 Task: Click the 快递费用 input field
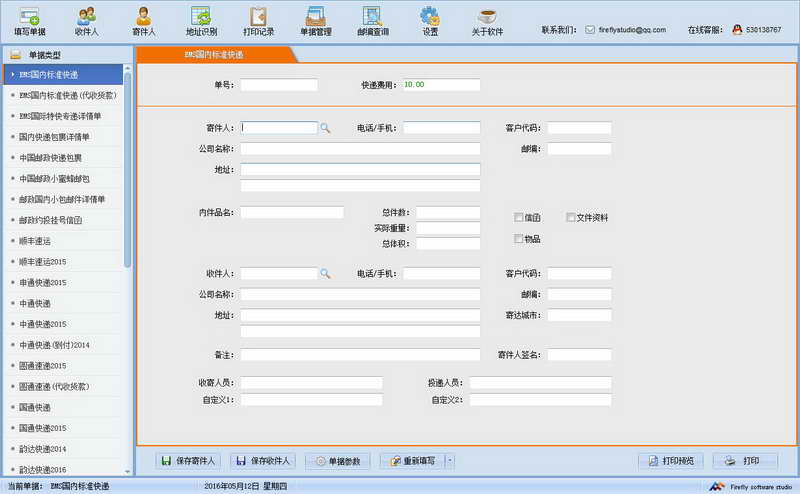[x=441, y=85]
